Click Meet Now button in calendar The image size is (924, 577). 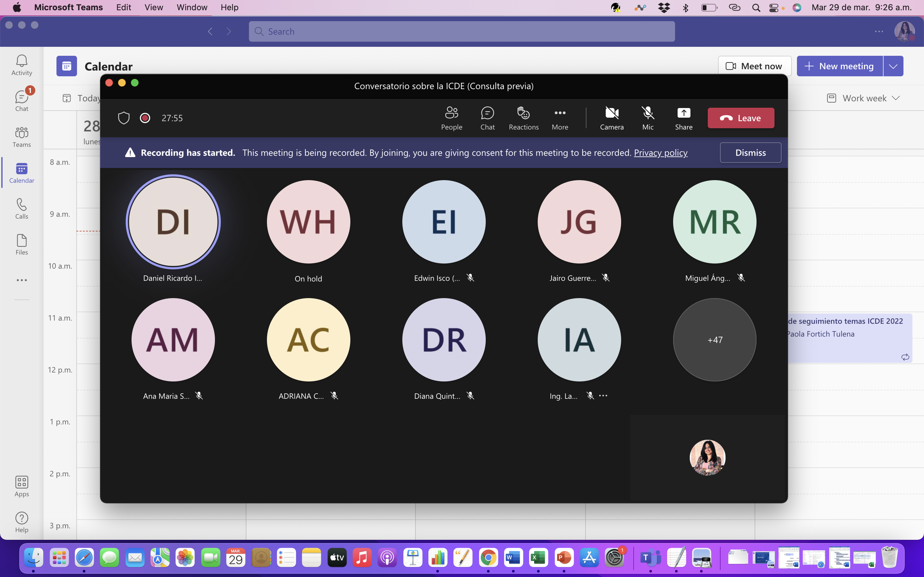pyautogui.click(x=754, y=66)
